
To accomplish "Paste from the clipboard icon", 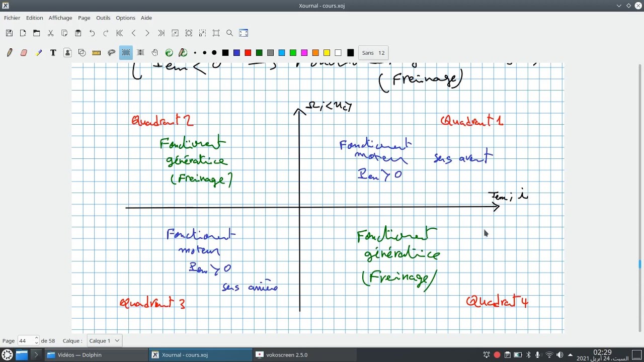I will coord(78,33).
